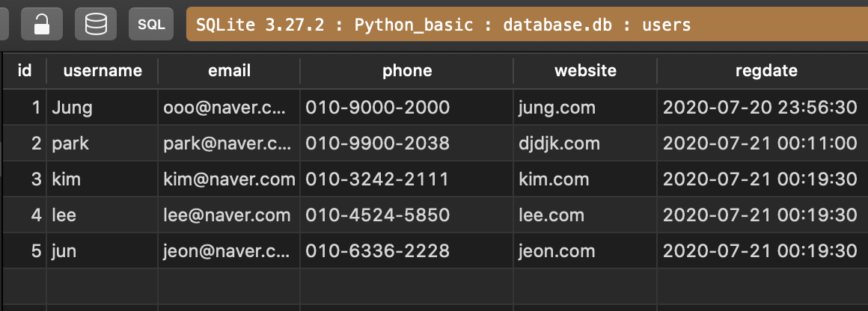Click the SQLite database path bar

point(524,25)
